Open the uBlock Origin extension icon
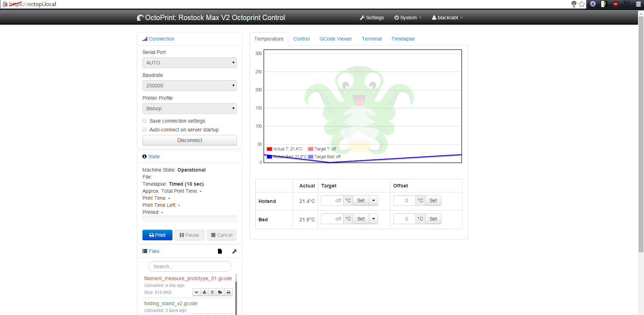This screenshot has width=644, height=315. (615, 4)
